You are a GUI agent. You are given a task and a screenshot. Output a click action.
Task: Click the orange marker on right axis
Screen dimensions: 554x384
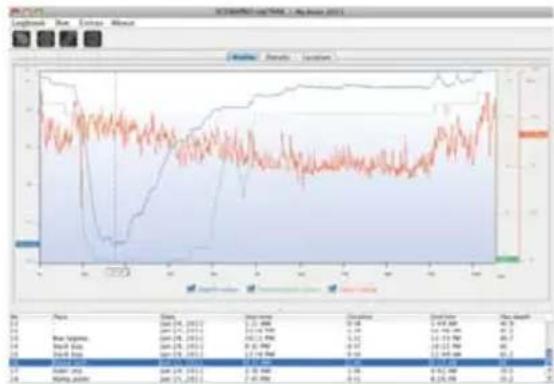pos(534,134)
